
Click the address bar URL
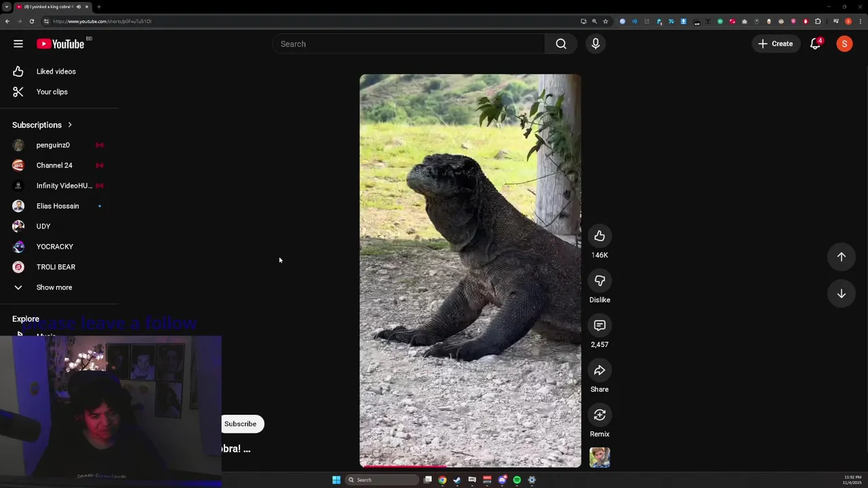pos(102,21)
